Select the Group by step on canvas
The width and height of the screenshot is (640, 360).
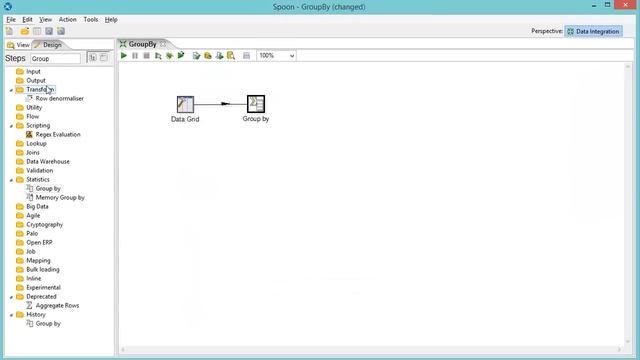(x=256, y=104)
